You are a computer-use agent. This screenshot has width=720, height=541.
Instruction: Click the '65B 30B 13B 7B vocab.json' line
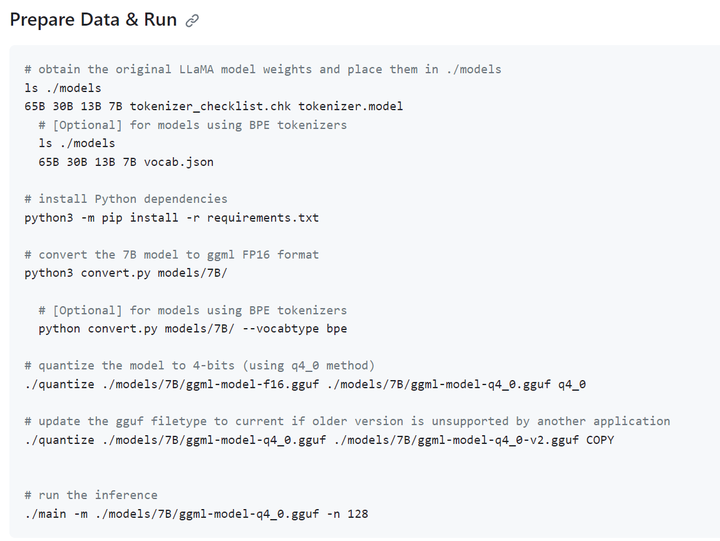tap(126, 162)
